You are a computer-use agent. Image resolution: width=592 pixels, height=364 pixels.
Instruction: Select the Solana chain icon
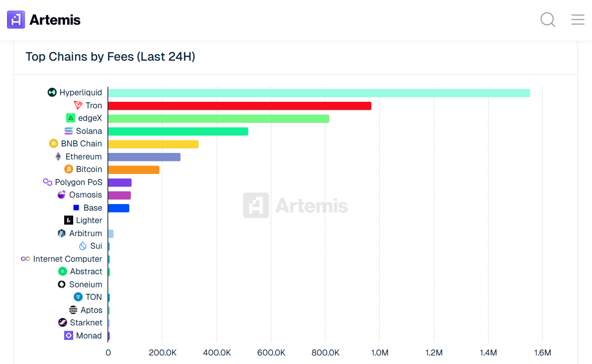pos(68,130)
